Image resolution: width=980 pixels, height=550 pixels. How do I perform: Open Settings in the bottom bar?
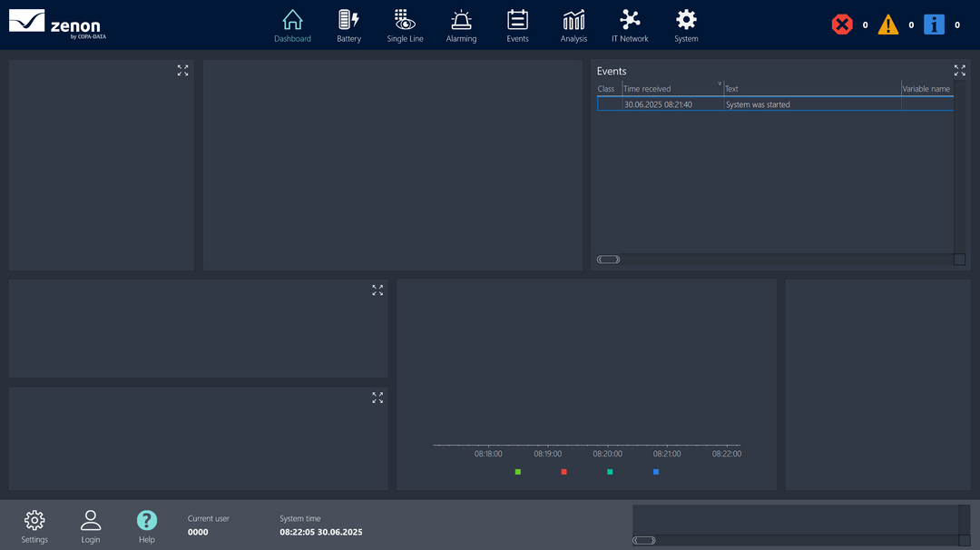click(x=34, y=527)
